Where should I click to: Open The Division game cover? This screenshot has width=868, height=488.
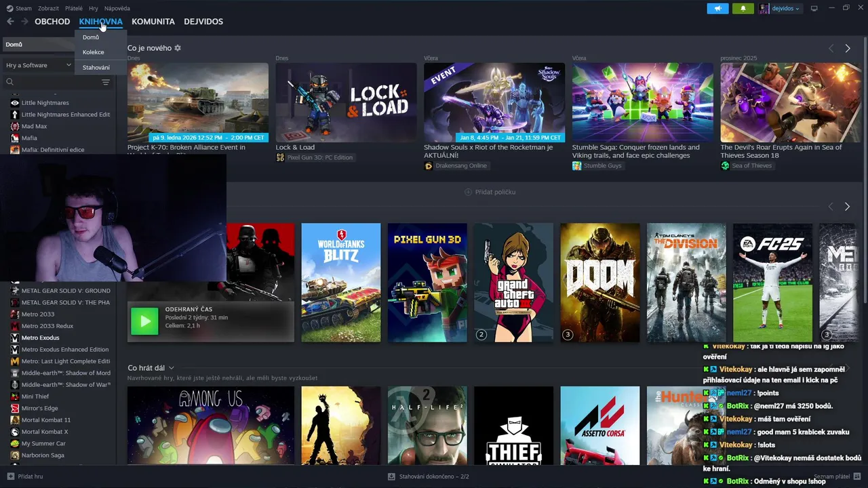pos(686,283)
